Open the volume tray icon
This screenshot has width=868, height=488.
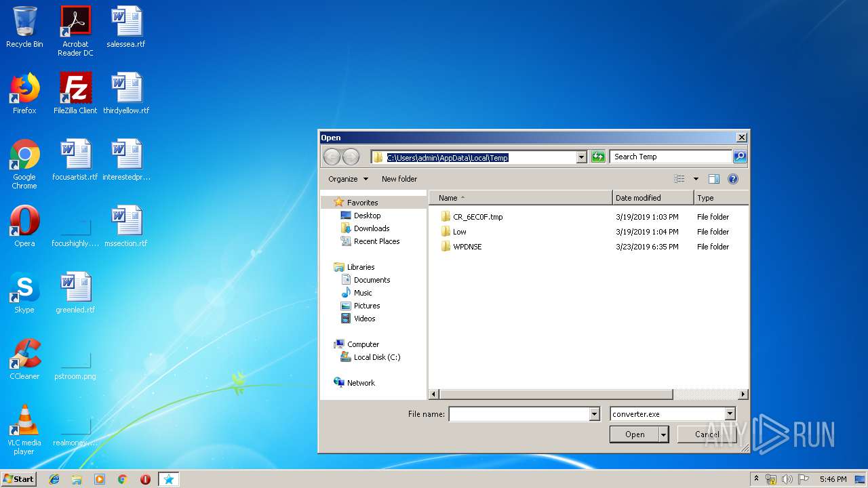[787, 479]
